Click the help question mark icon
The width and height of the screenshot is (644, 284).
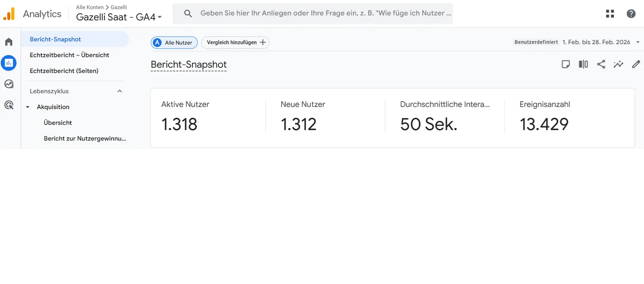[x=631, y=14]
